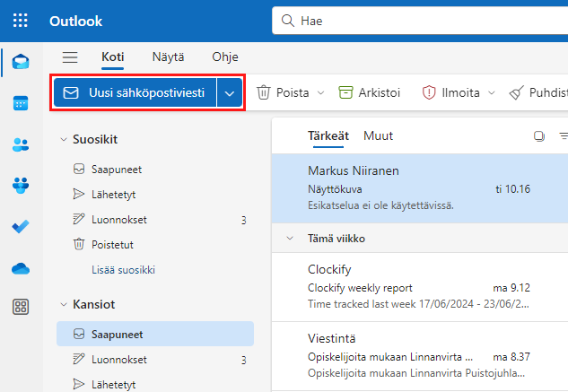Open the OneDrive cloud icon
Screen dimensions: 568x392
pos(21,269)
